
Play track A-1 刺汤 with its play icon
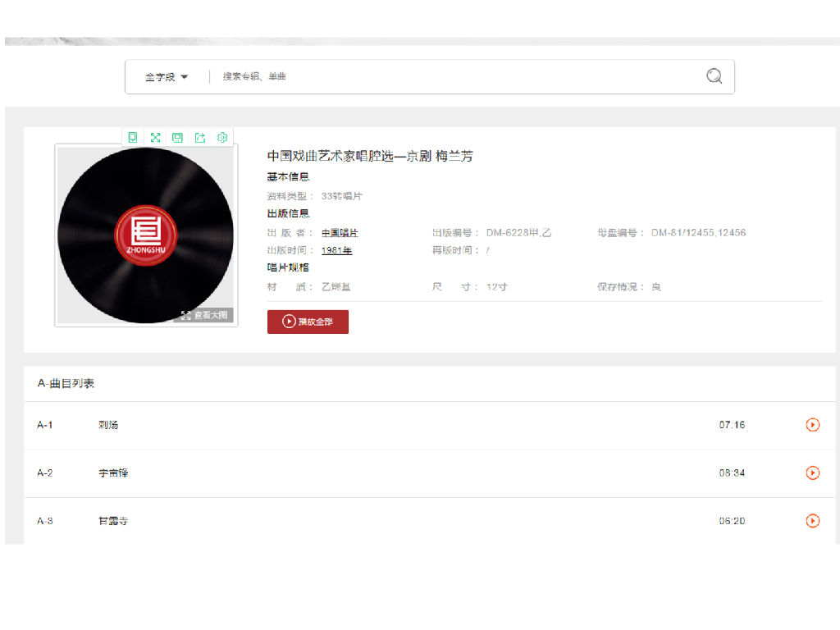coord(813,425)
